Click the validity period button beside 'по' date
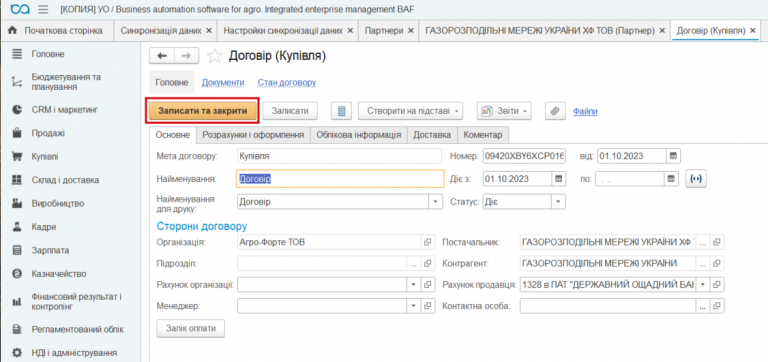This screenshot has height=362, width=768. coord(696,179)
